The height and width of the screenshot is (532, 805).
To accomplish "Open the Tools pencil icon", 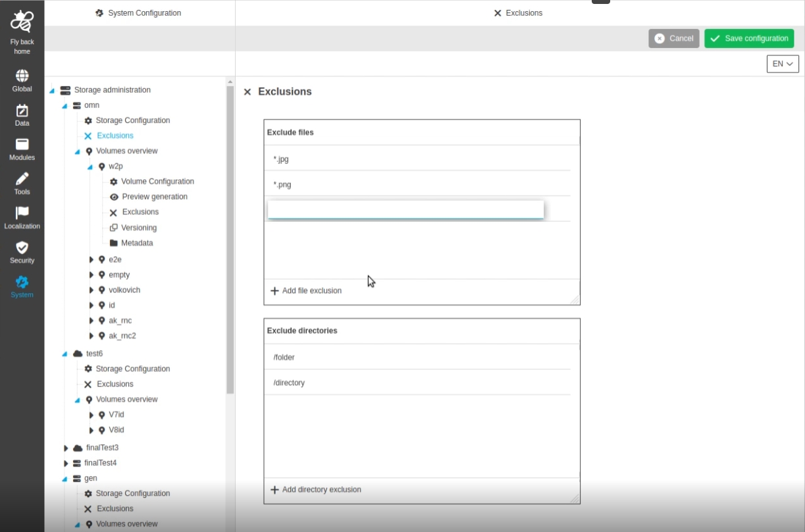I will coord(22,179).
